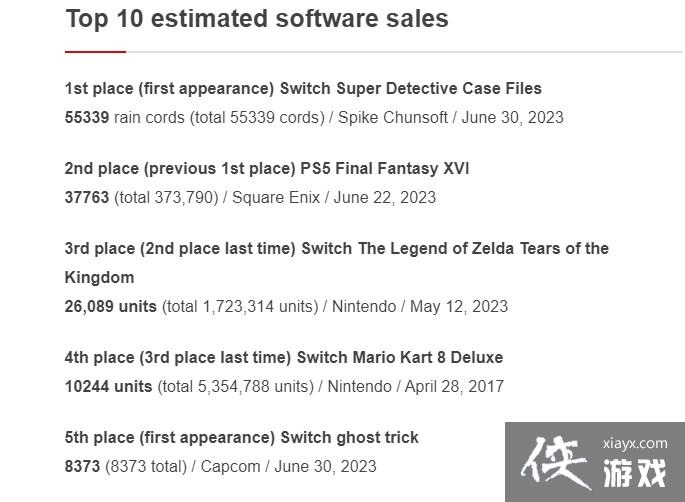The image size is (685, 502).
Task: Open the Mario Kart 8 Deluxe entry title
Action: pyautogui.click(x=284, y=357)
